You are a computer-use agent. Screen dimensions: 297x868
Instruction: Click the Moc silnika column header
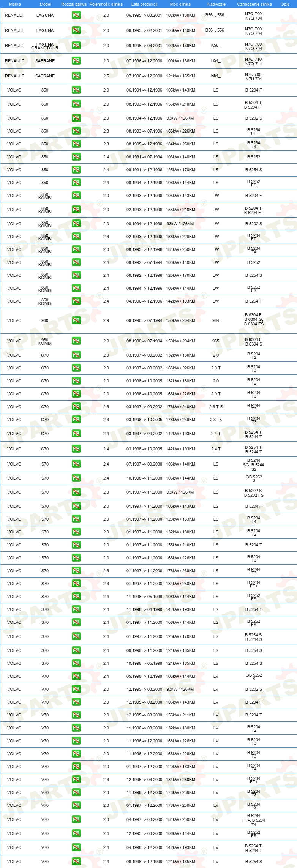(x=180, y=4)
